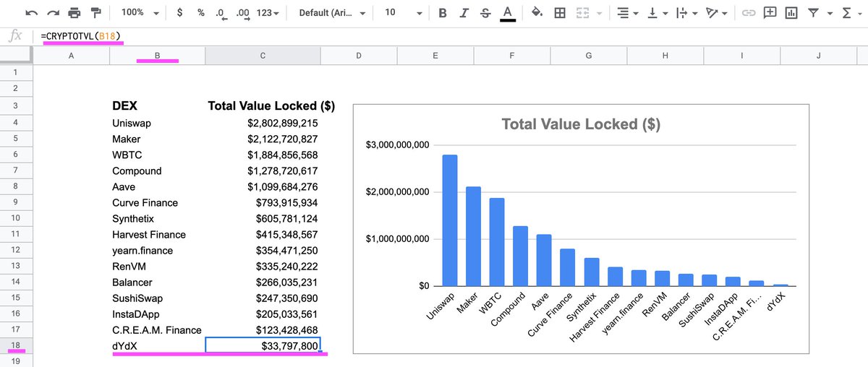The width and height of the screenshot is (868, 367).
Task: Select column C header
Action: click(x=263, y=56)
